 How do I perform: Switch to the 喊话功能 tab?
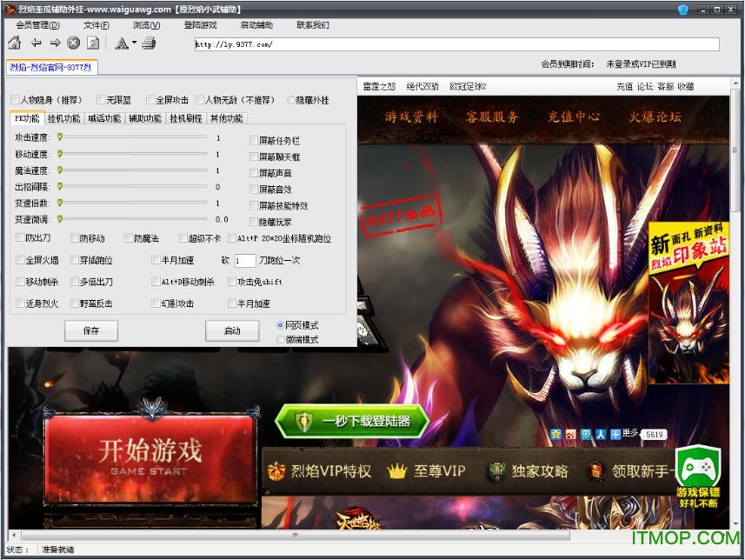104,118
